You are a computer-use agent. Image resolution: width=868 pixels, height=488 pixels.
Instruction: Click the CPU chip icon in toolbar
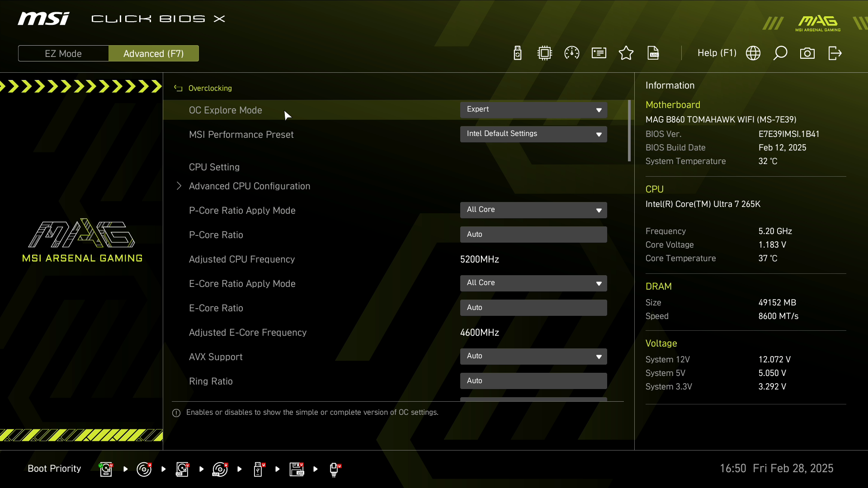tap(545, 53)
